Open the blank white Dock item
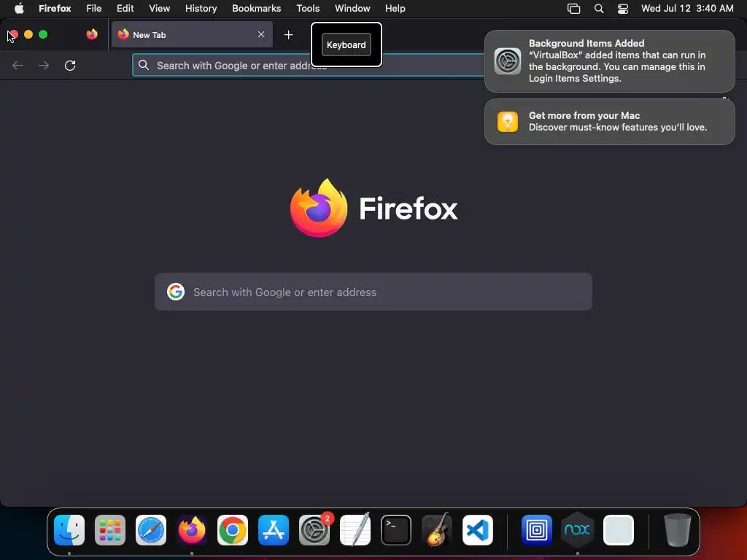This screenshot has width=747, height=560. pos(619,530)
